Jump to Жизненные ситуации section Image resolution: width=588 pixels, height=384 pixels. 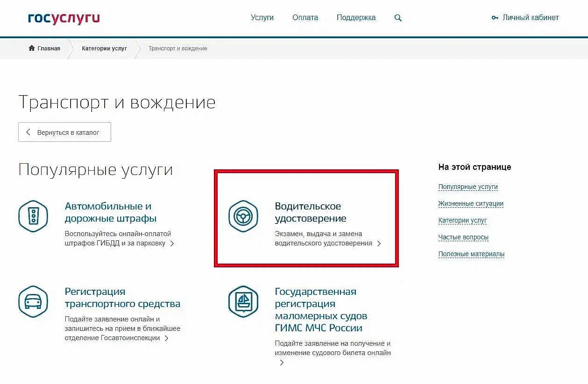pos(470,203)
